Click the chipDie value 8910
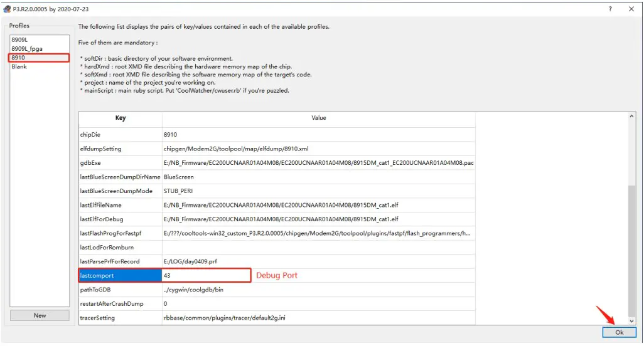The width and height of the screenshot is (644, 346). coord(318,135)
